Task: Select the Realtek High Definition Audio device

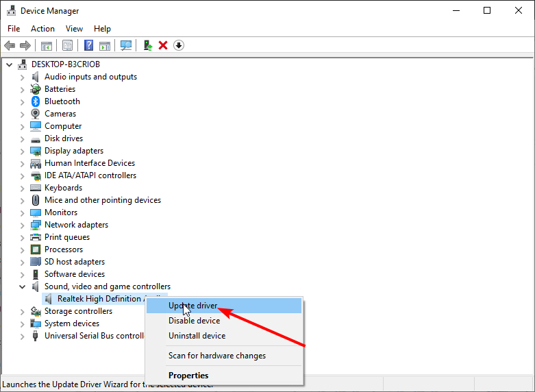Action: tap(101, 299)
